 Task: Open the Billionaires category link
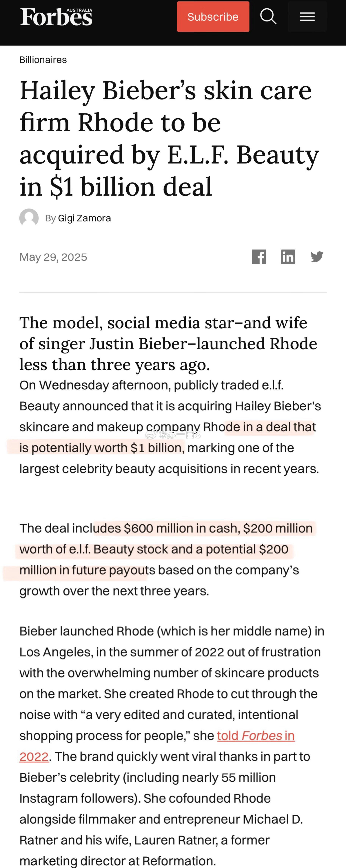click(x=43, y=60)
